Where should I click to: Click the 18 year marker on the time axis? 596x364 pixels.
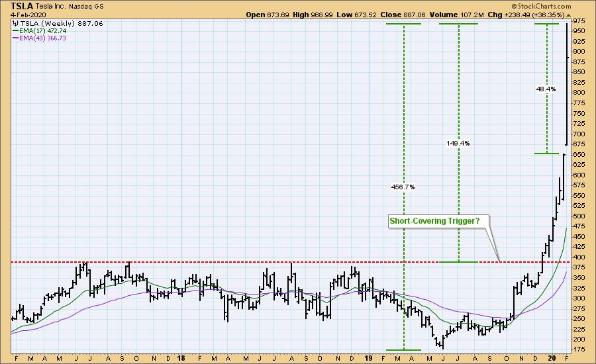coord(181,357)
